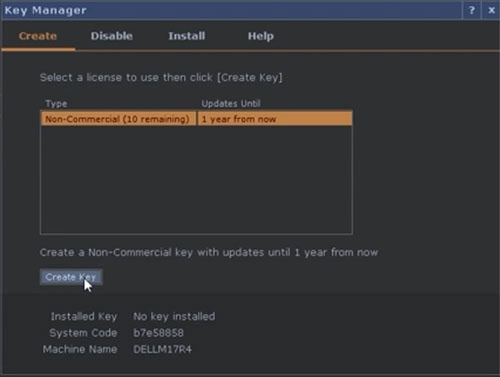
Task: Switch to the Install tab
Action: pyautogui.click(x=187, y=36)
